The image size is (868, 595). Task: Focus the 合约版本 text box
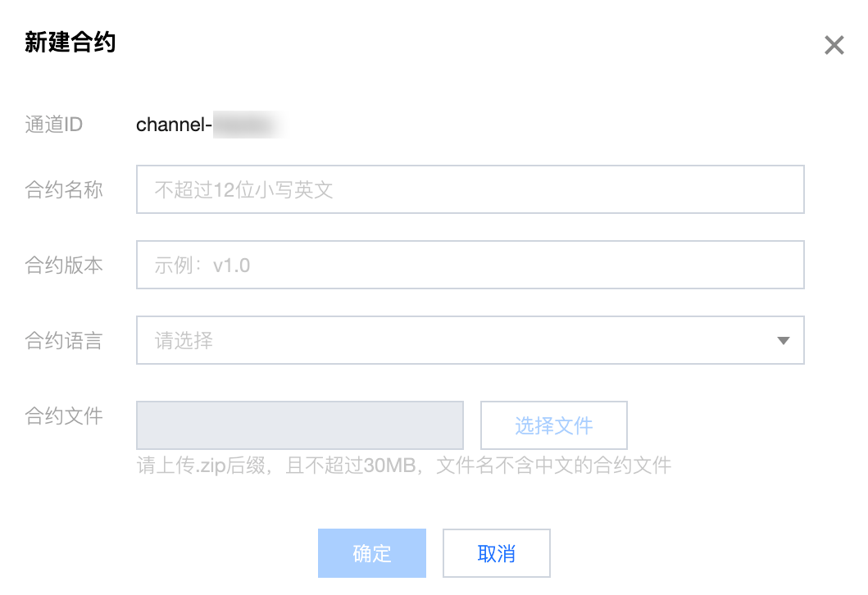tap(470, 265)
